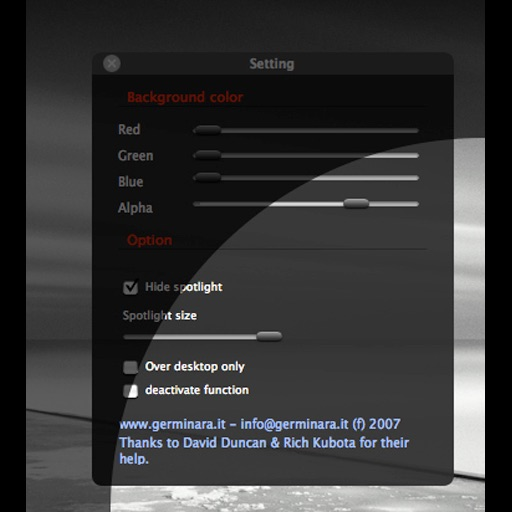Click the Blue label
The image size is (512, 512).
coord(131,182)
